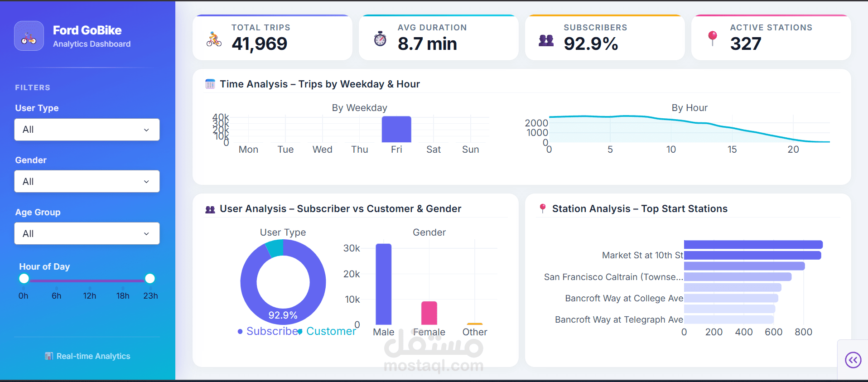Screen dimensions: 868x382
Task: Click Station Analysis section heading text
Action: click(x=640, y=208)
